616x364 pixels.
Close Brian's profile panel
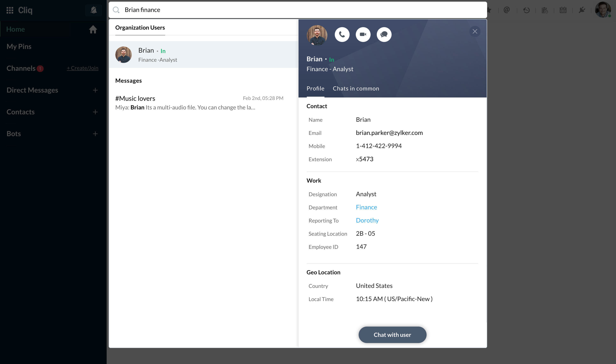coord(475,31)
